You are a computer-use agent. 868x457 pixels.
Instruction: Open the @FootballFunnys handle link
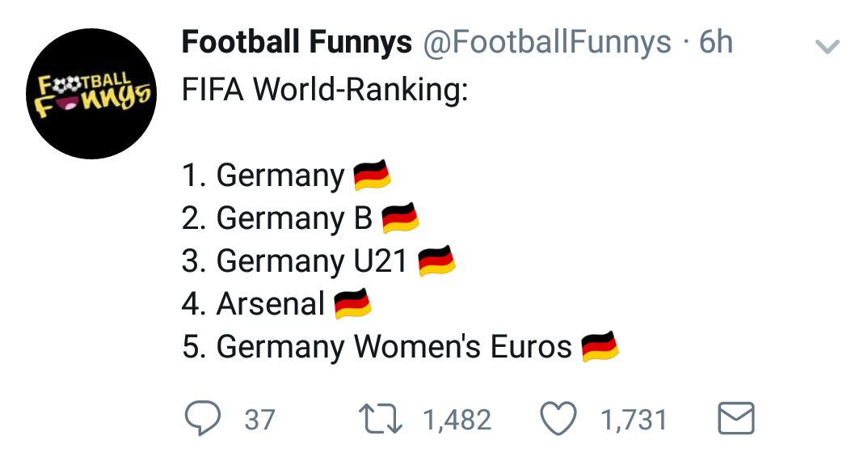[x=545, y=43]
